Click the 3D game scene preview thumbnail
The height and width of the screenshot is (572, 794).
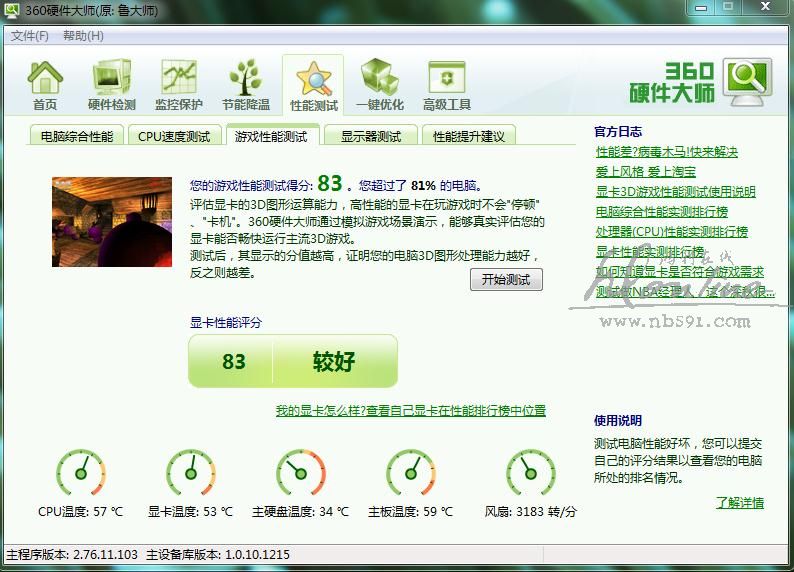112,222
